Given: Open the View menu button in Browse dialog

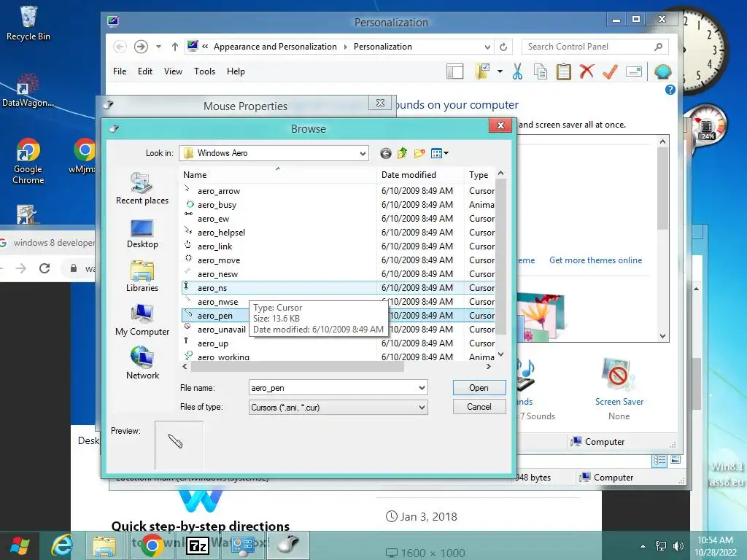Looking at the screenshot, I should [439, 153].
